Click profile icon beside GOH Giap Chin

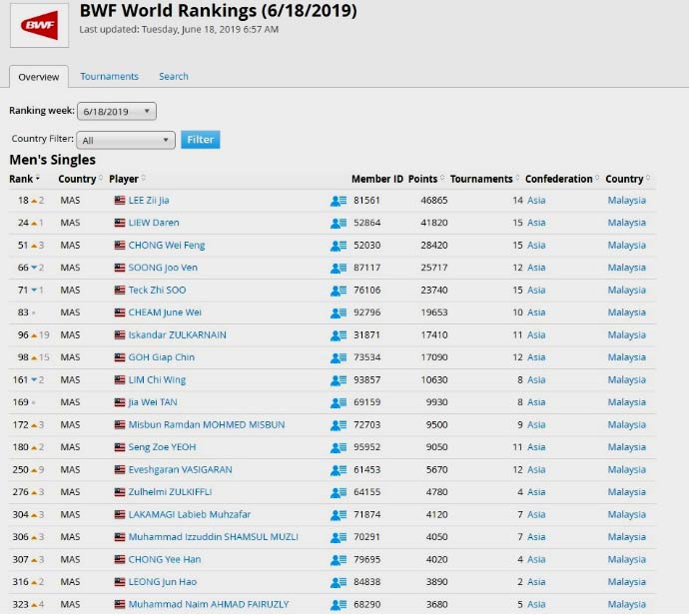click(x=338, y=358)
